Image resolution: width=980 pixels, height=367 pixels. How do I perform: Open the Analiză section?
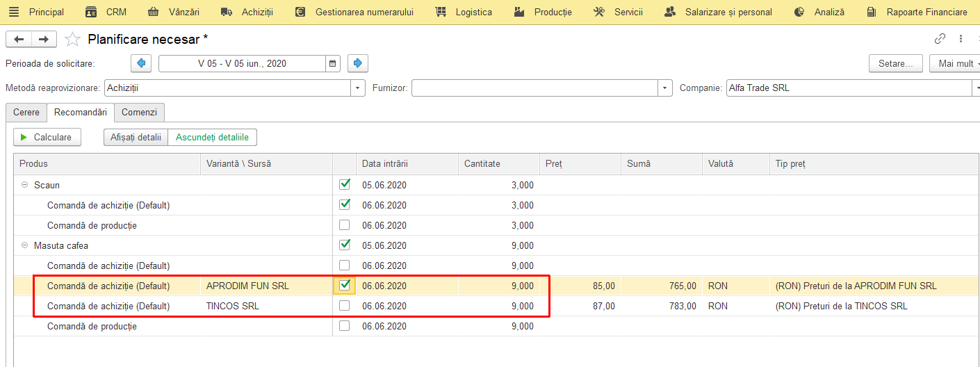819,12
